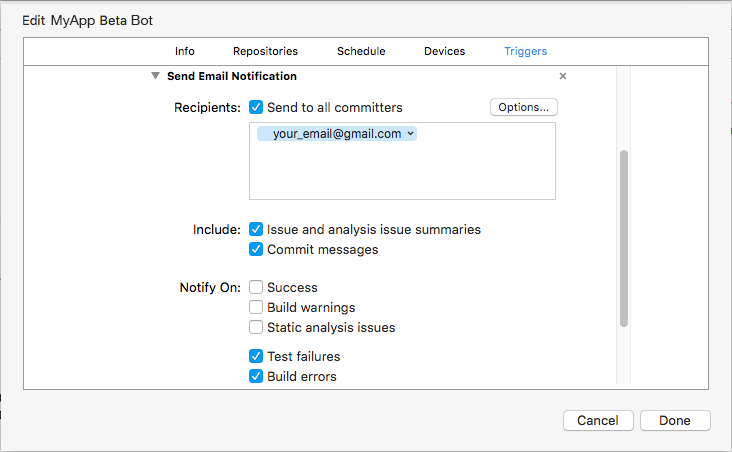Confirm with the Done button

tap(675, 420)
